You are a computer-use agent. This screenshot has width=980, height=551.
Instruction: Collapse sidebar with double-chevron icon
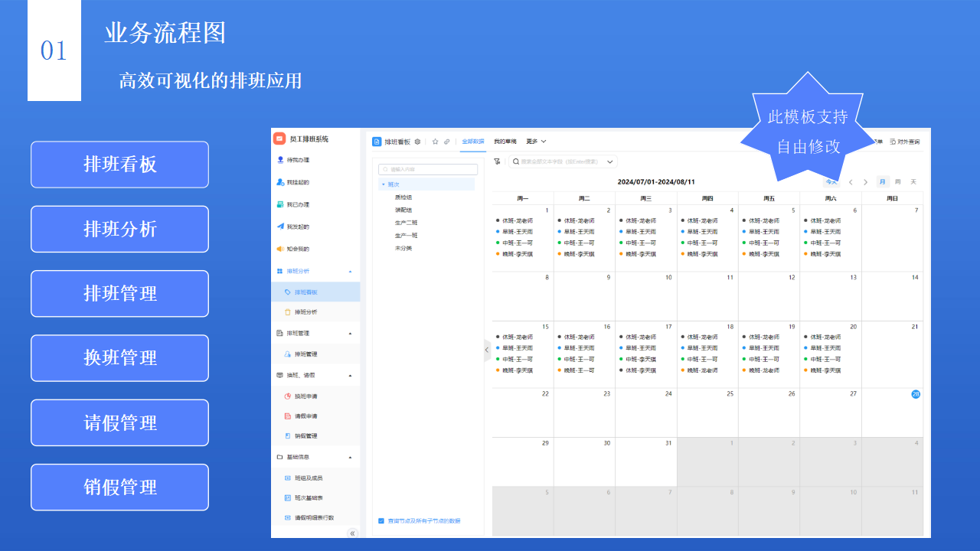pos(353,533)
